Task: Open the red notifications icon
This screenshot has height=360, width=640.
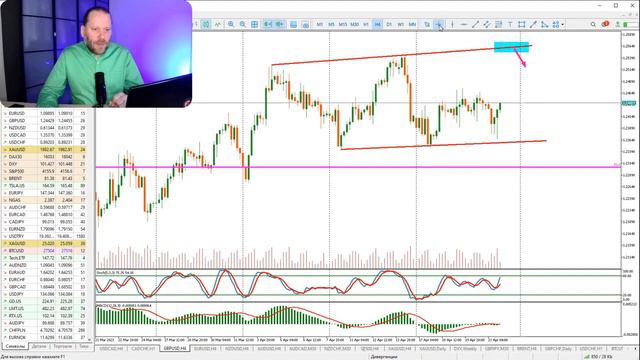Action: 605,24
